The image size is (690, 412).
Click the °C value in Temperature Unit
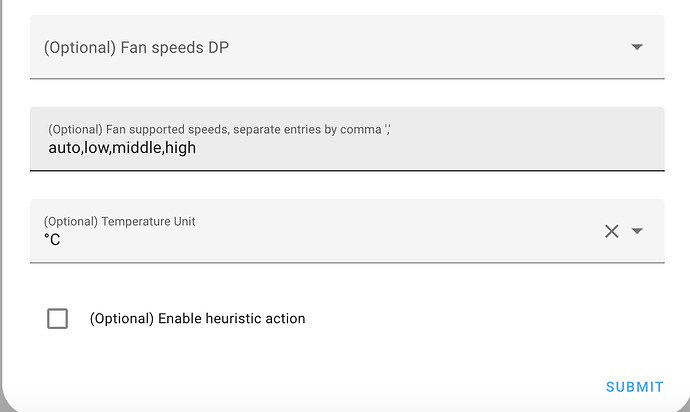[x=52, y=240]
